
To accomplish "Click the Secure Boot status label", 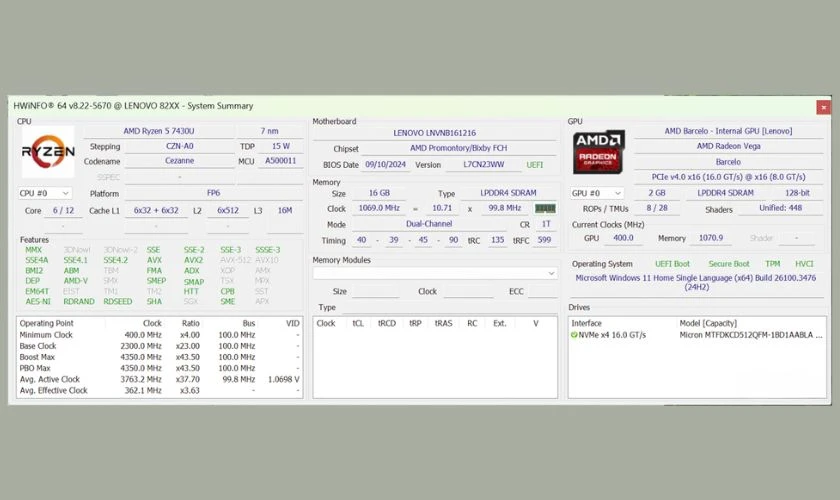I will [x=728, y=264].
